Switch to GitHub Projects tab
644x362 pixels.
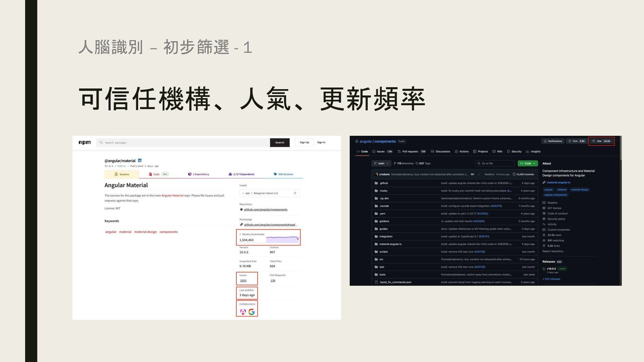pyautogui.click(x=480, y=152)
